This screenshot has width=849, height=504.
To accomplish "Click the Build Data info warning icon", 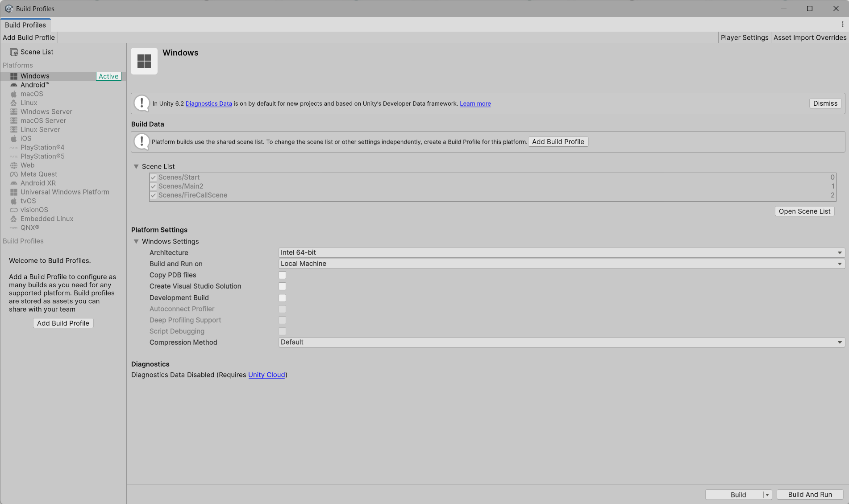I will click(x=142, y=142).
